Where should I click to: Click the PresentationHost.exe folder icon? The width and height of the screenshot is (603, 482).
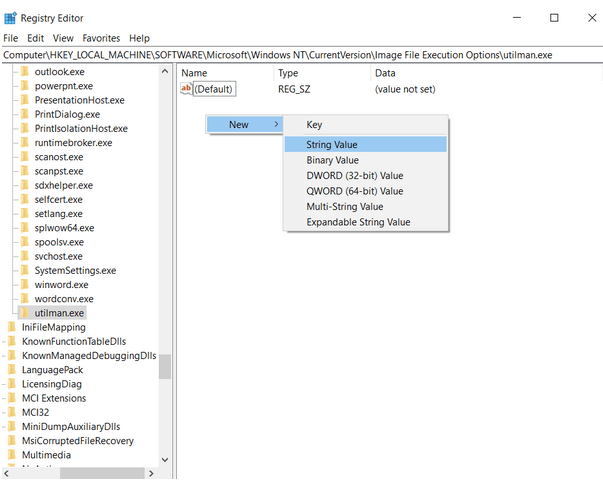tap(25, 100)
